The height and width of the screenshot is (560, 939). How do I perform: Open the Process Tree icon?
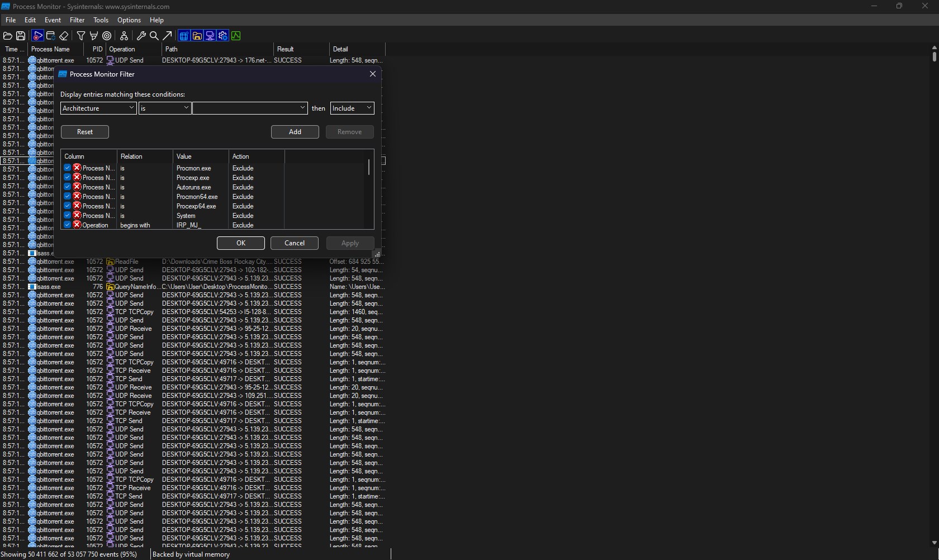point(124,36)
